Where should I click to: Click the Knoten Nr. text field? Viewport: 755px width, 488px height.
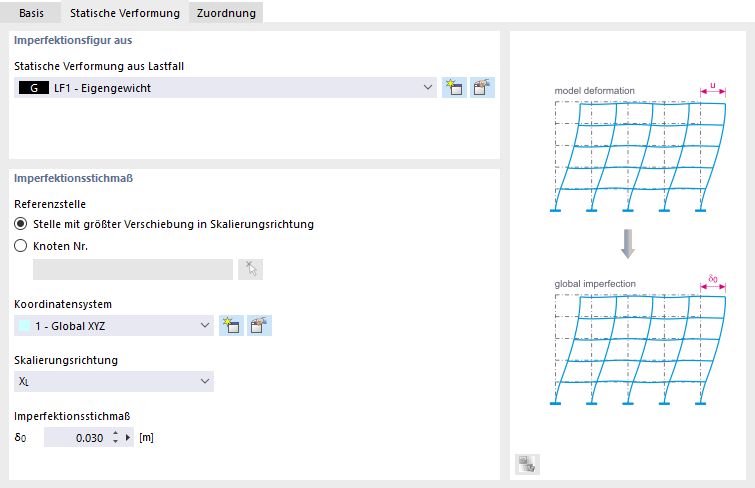point(133,269)
